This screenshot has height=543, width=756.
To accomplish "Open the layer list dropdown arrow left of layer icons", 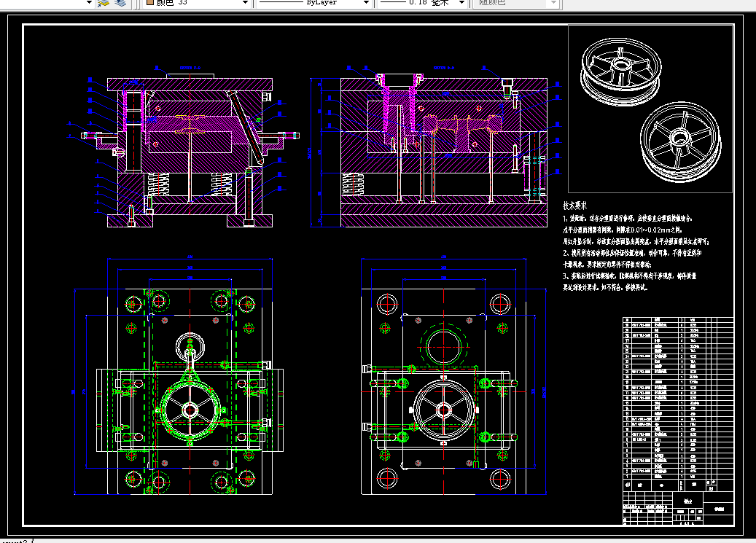I will point(89,3).
